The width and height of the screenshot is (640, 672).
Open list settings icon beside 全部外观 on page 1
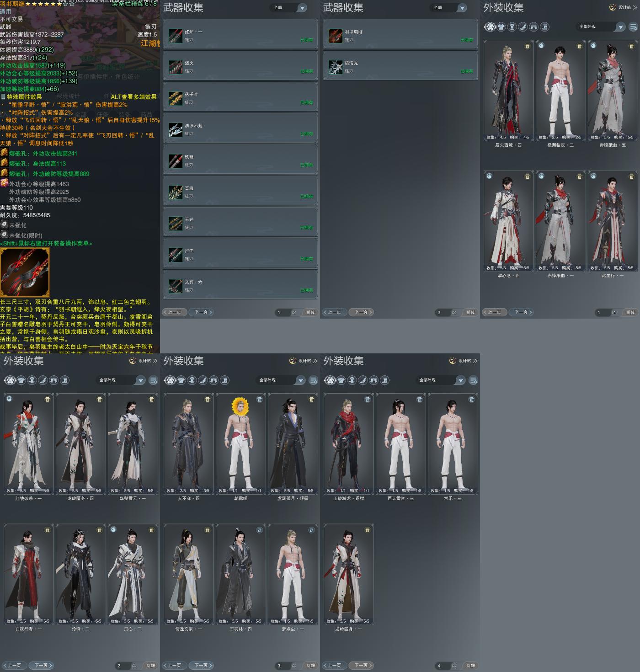(633, 27)
